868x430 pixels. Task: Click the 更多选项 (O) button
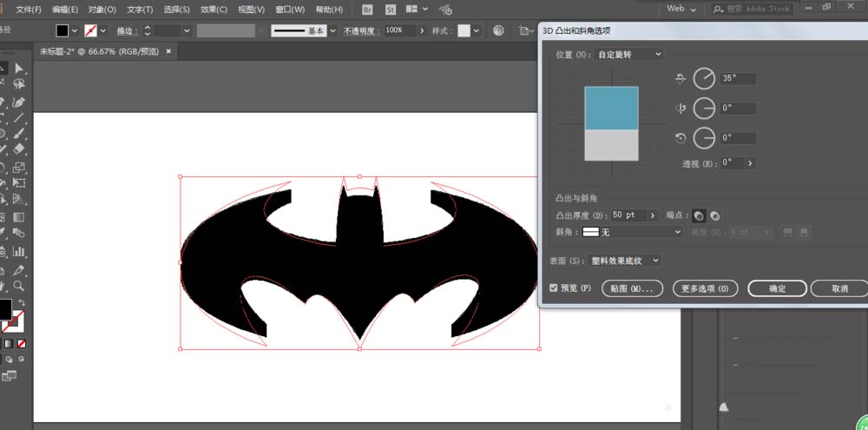click(706, 288)
